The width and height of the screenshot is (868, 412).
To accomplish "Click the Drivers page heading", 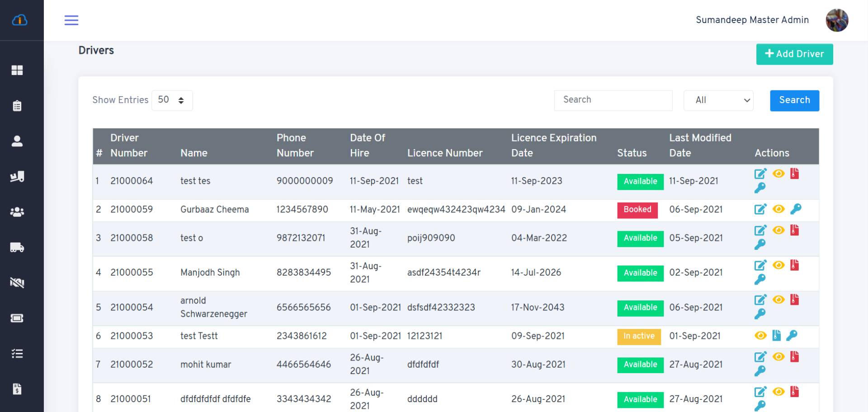I will point(96,50).
